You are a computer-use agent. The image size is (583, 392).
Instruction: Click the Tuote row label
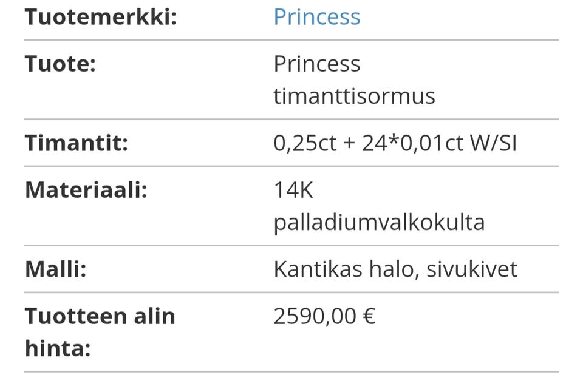pos(60,64)
